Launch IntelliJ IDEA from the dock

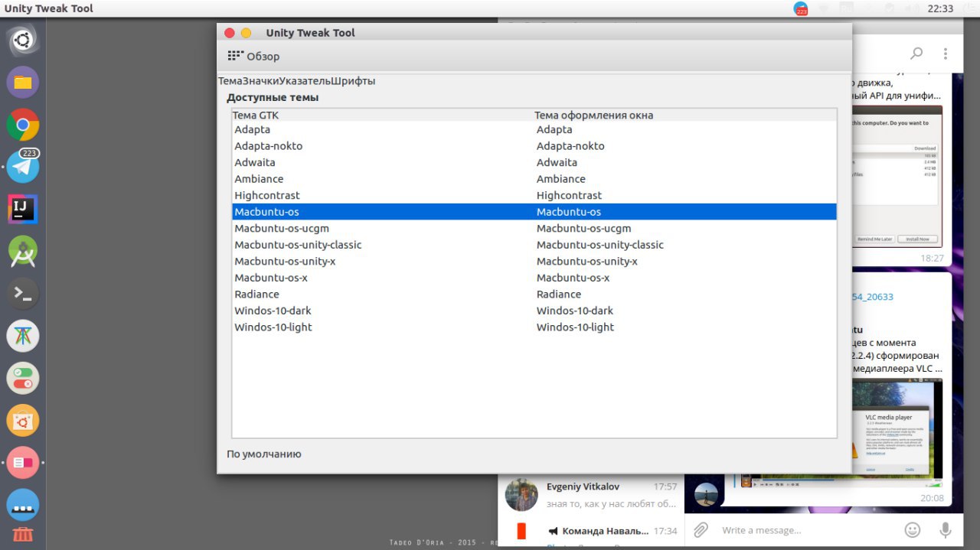click(x=23, y=209)
